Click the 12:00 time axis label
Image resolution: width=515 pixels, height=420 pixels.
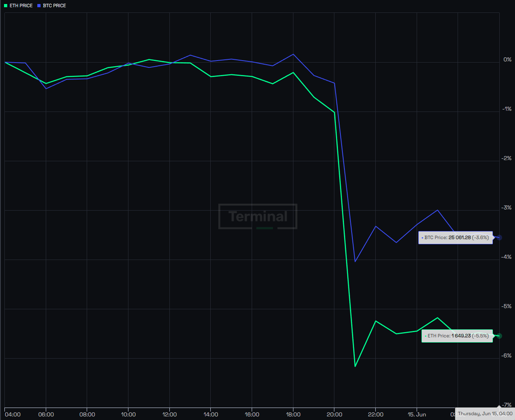pyautogui.click(x=169, y=414)
